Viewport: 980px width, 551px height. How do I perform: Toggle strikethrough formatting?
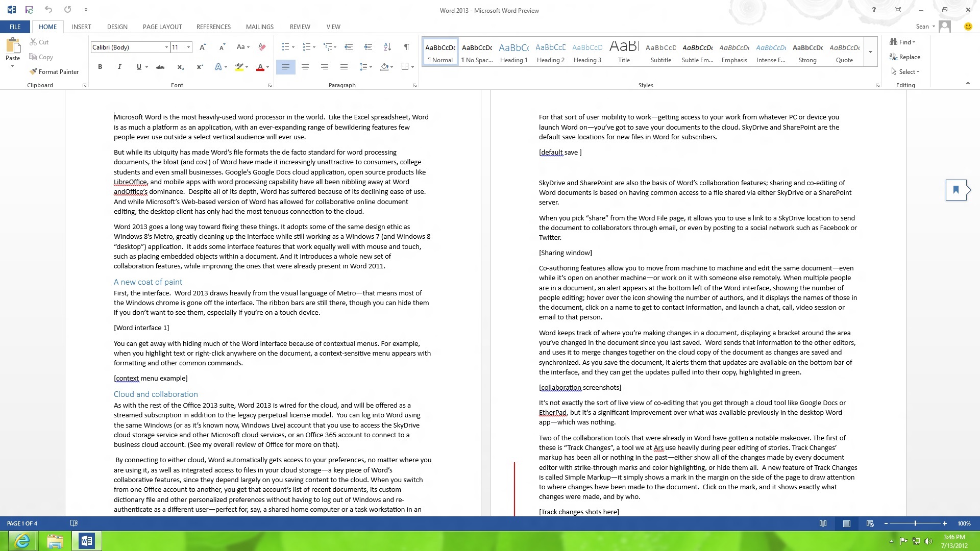pos(160,67)
